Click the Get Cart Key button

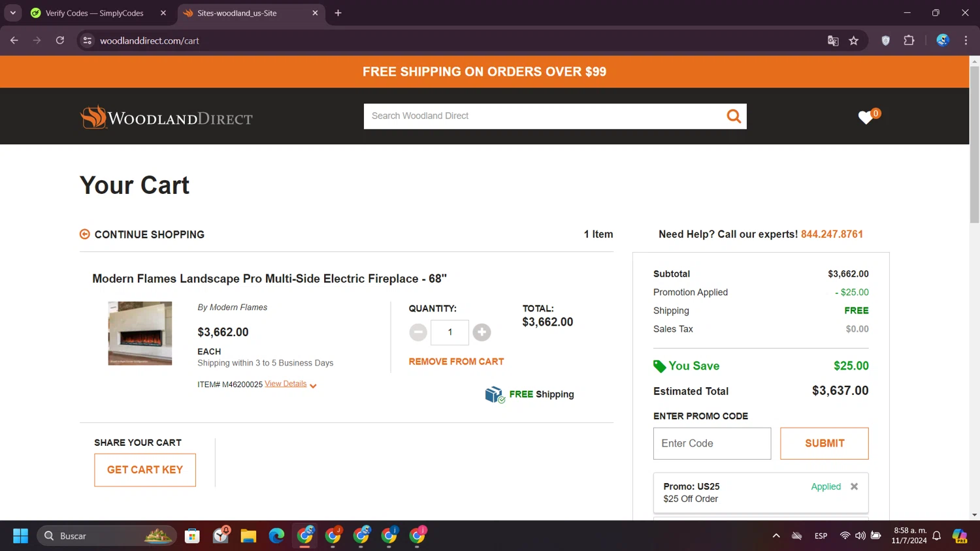(145, 470)
